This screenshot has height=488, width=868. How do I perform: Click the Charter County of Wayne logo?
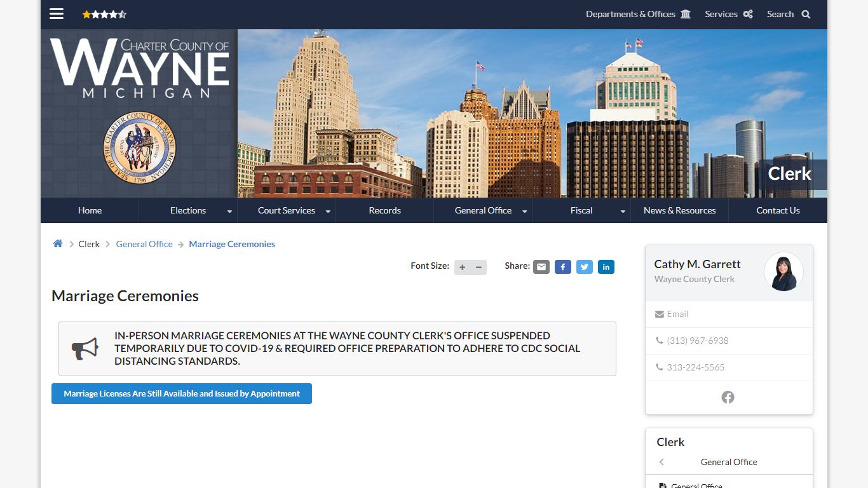(x=140, y=68)
